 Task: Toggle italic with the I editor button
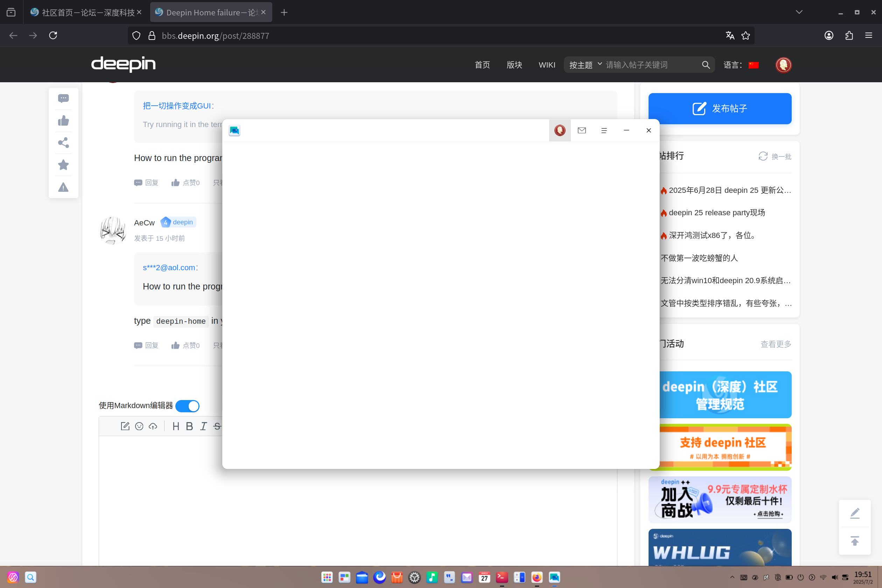(203, 426)
